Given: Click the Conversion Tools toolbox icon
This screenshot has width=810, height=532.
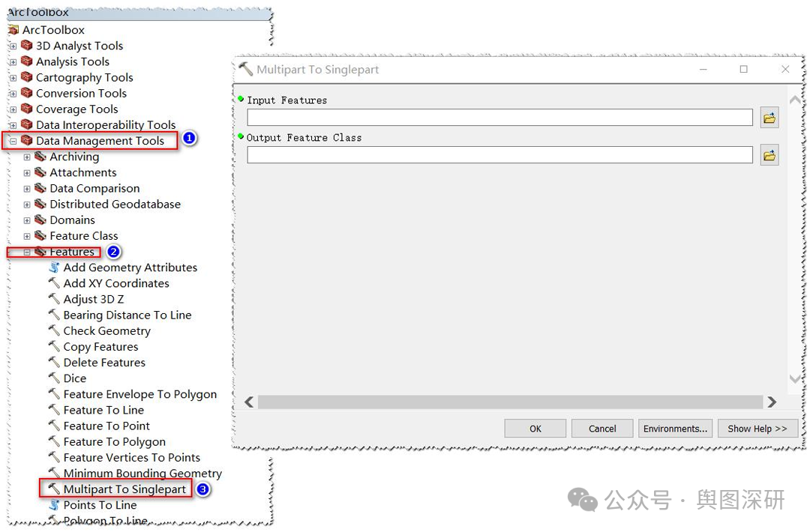Looking at the screenshot, I should point(27,94).
